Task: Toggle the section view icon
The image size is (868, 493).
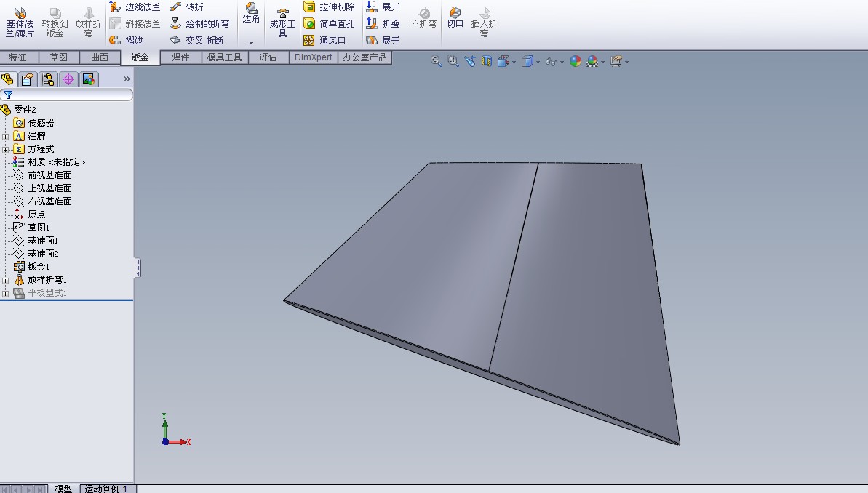Action: point(486,61)
